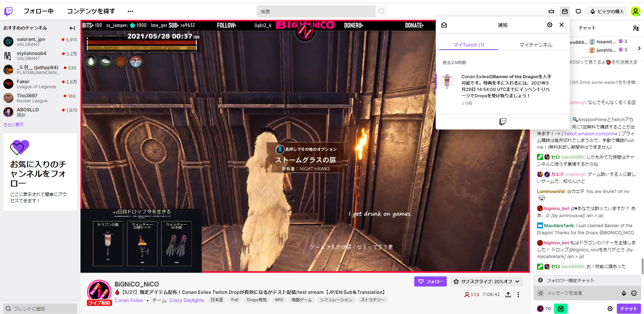Open channel points balance 70
The width and height of the screenshot is (644, 314).
[544, 309]
